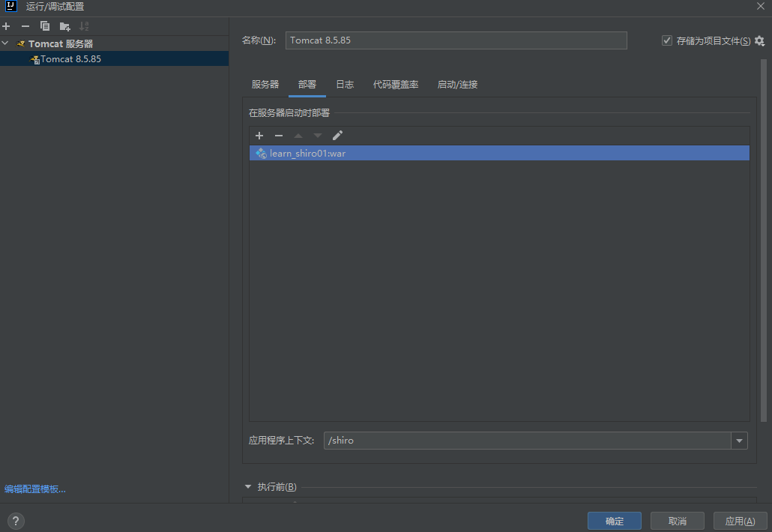772x532 pixels.
Task: Edit the selected artifact with pencil icon
Action: [337, 136]
